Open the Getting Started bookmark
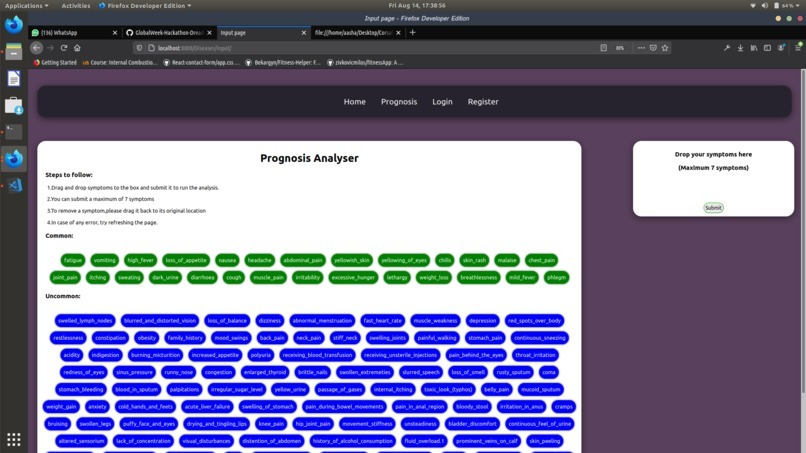Image resolution: width=806 pixels, height=453 pixels. (55, 62)
